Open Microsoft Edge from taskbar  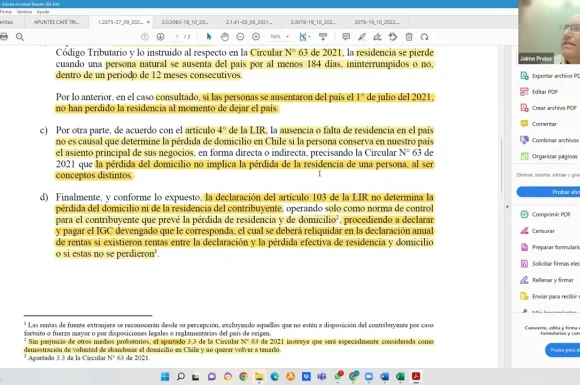tap(274, 376)
